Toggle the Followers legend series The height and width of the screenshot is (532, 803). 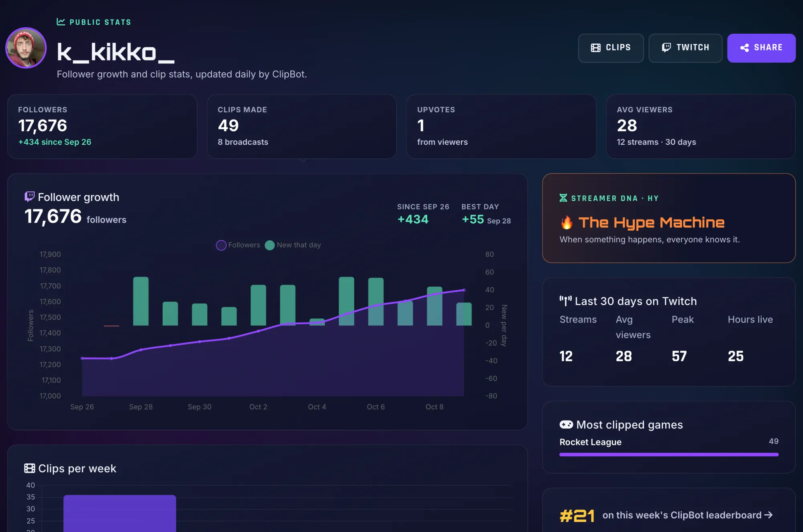pyautogui.click(x=238, y=245)
